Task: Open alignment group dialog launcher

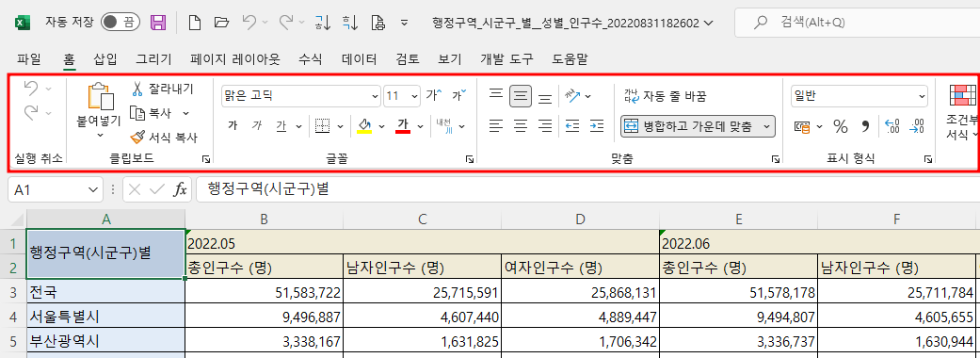Action: click(x=775, y=159)
